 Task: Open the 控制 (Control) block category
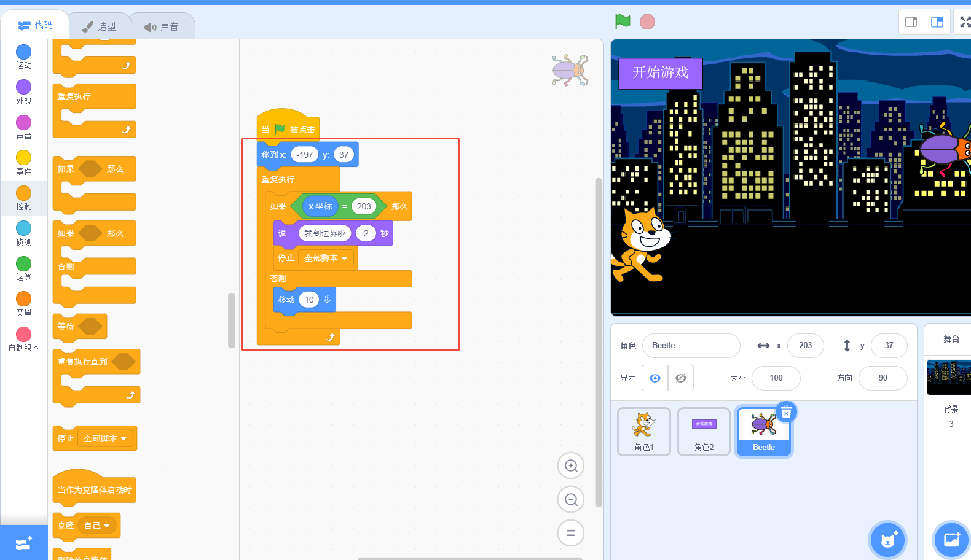pos(23,198)
